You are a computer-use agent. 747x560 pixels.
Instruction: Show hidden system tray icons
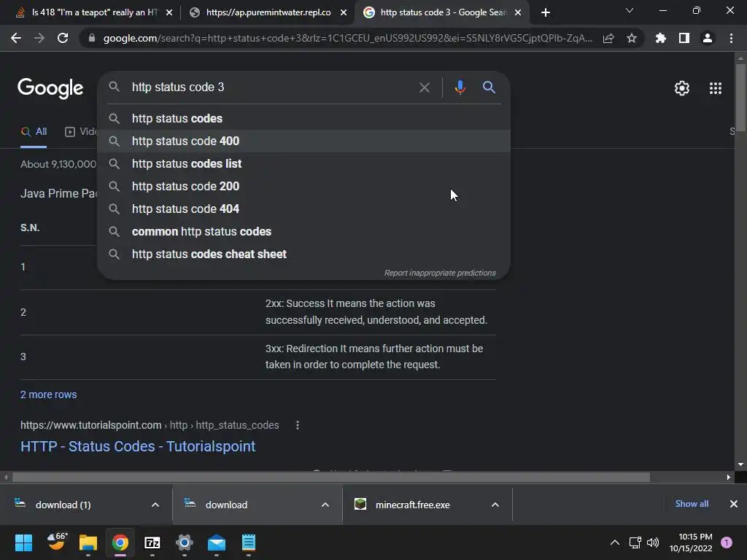(614, 542)
